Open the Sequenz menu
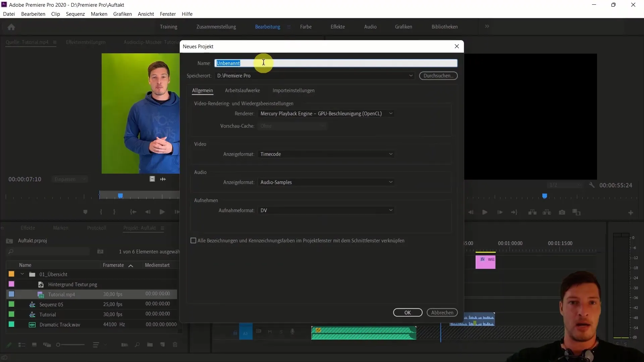 coord(75,14)
